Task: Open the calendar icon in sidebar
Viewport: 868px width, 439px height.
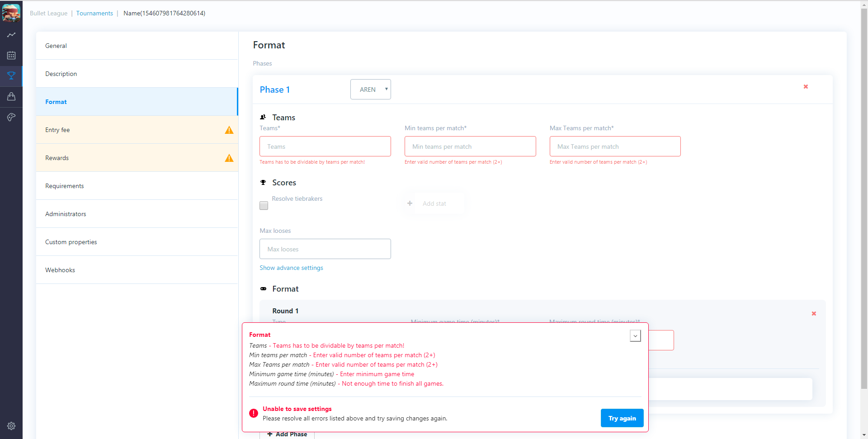Action: (x=11, y=55)
